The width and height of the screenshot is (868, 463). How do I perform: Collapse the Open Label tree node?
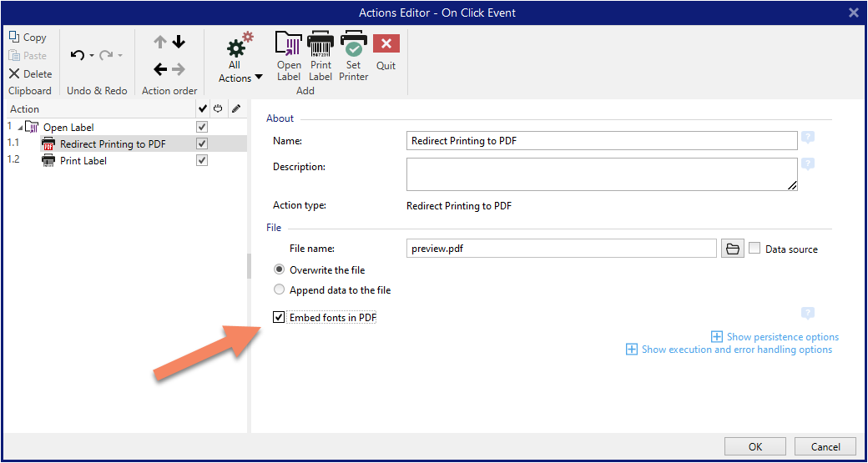coord(21,128)
